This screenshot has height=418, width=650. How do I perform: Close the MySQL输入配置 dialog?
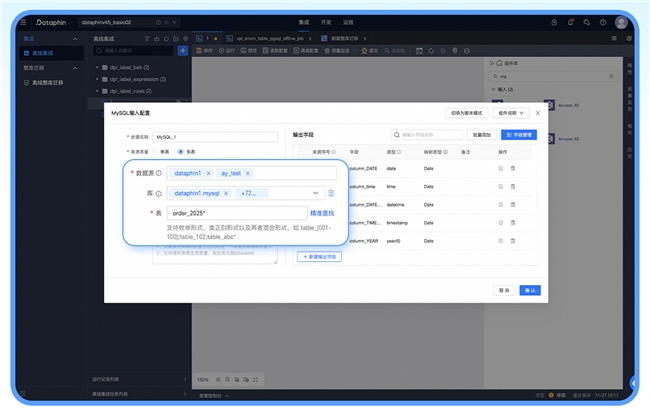pyautogui.click(x=538, y=113)
